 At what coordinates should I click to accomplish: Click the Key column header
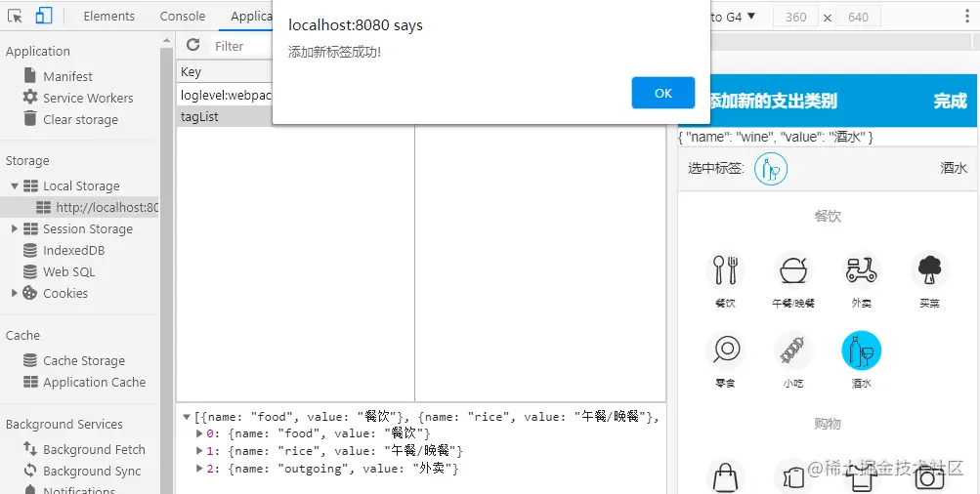coord(225,72)
